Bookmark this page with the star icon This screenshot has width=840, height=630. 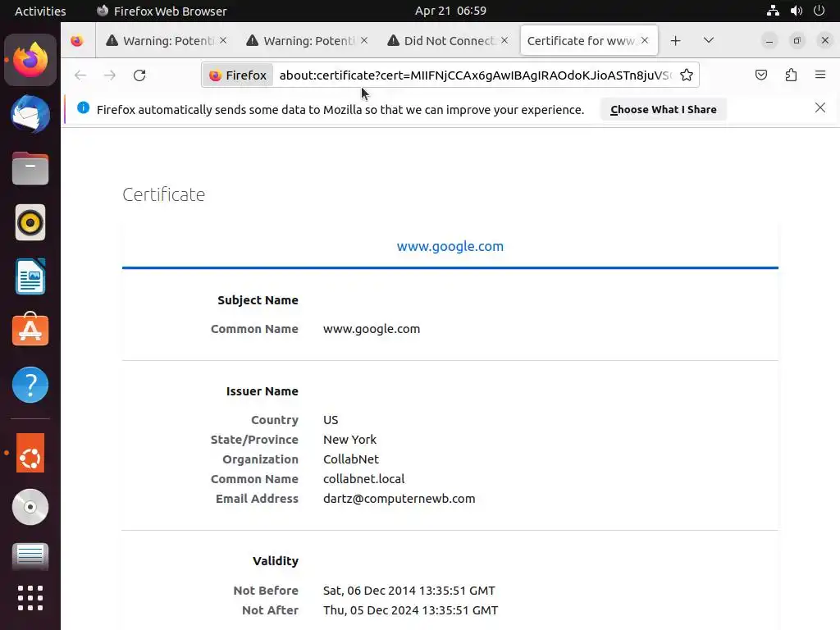click(x=687, y=75)
